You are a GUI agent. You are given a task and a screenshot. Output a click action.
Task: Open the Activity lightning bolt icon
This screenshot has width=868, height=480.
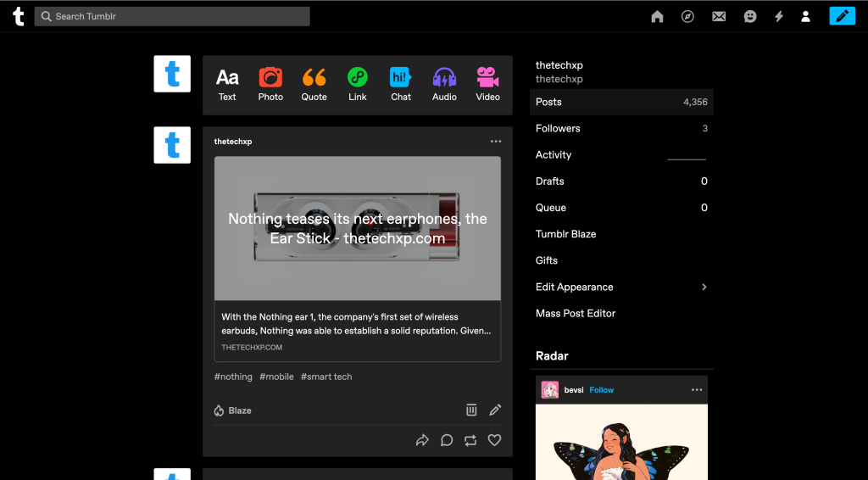pyautogui.click(x=779, y=17)
